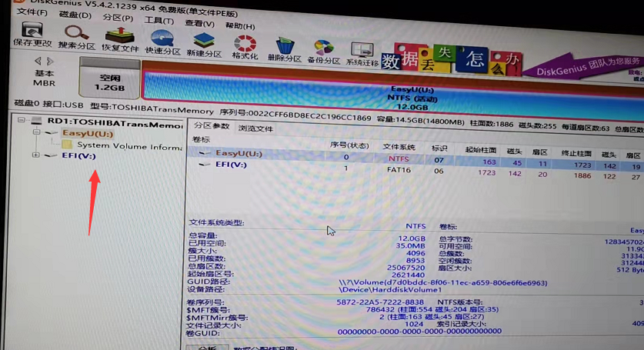Go to next disk with right arrow
The width and height of the screenshot is (644, 350).
coord(50,62)
